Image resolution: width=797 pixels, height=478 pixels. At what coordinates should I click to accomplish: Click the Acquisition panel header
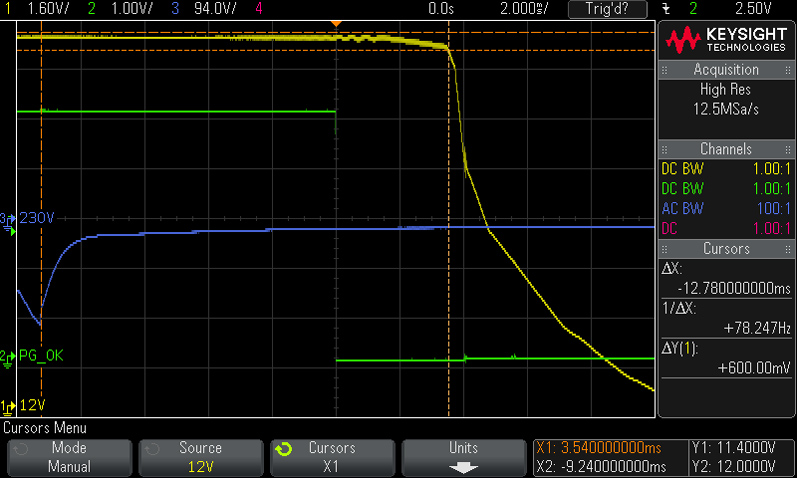[726, 70]
